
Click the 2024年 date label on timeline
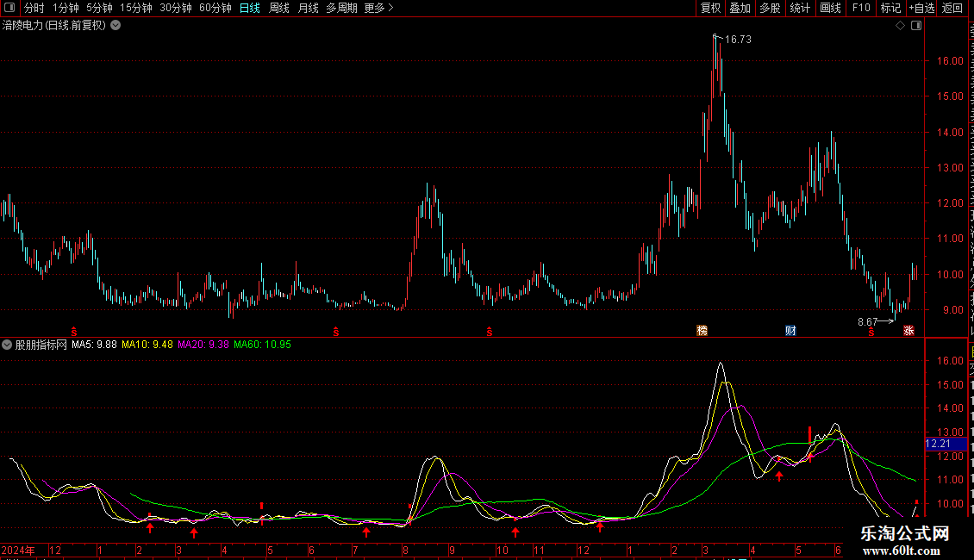[x=17, y=550]
